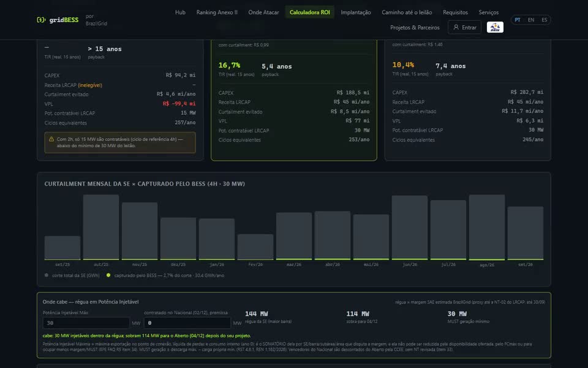The width and height of the screenshot is (588, 368).
Task: Click the 16,7% TIR value
Action: tap(230, 66)
